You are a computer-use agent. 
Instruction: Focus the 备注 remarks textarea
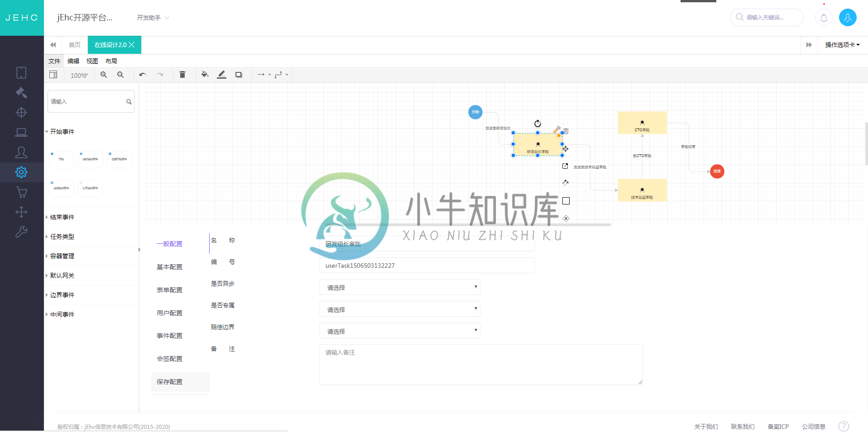coord(481,365)
